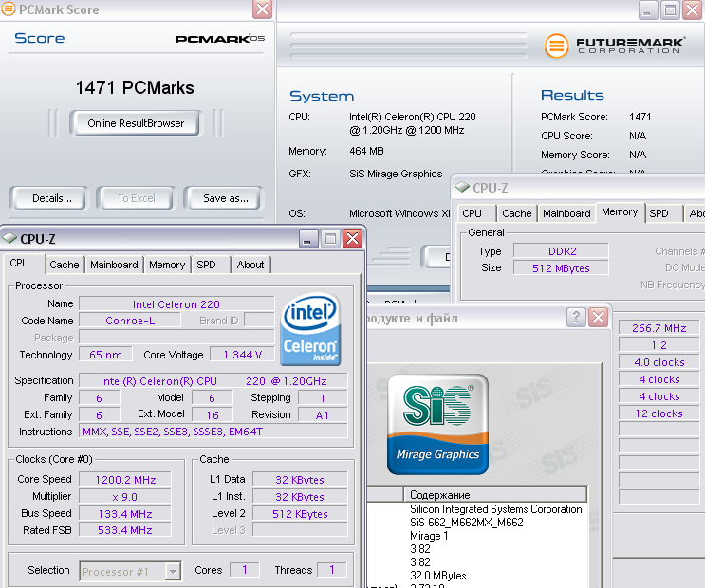Click the Rated FSB value 533.4 MHz
The width and height of the screenshot is (705, 588).
[x=125, y=529]
